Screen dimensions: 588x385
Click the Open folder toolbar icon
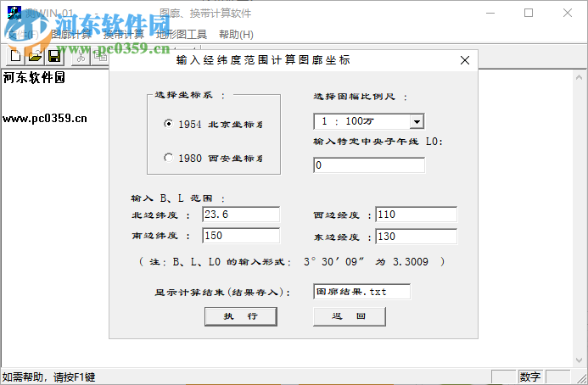[x=35, y=56]
